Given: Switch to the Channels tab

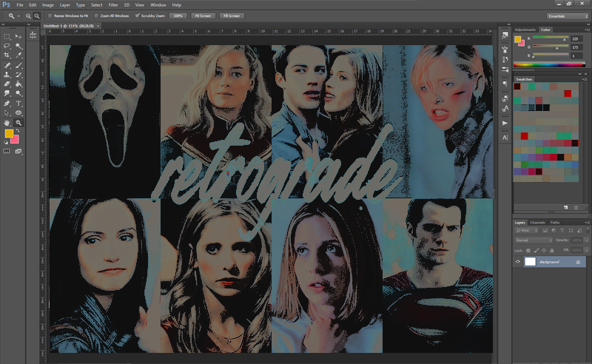Looking at the screenshot, I should tap(538, 222).
